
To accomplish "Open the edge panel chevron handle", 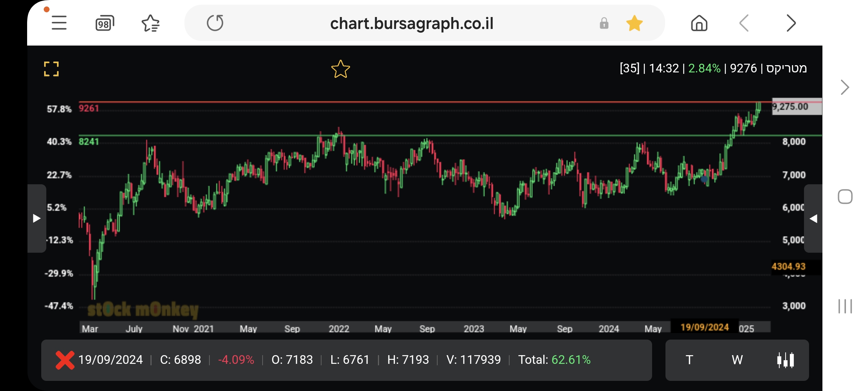I will click(x=844, y=87).
